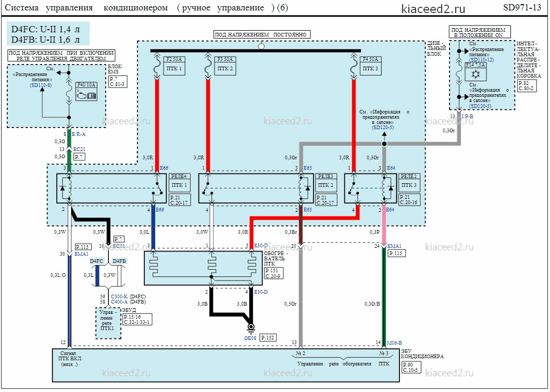Click the 'РЕЛЕ3 ПТК 2' relay label
The image size is (550, 392).
(x=326, y=182)
